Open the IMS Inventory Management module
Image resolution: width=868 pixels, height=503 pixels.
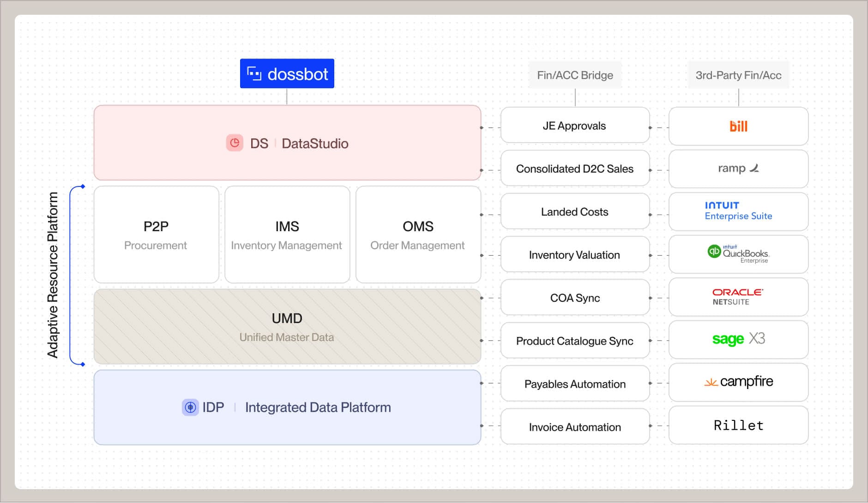click(x=287, y=235)
